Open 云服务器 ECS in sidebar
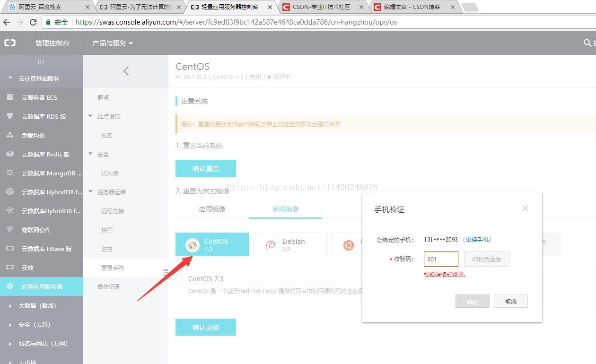This screenshot has height=364, width=596. click(39, 97)
